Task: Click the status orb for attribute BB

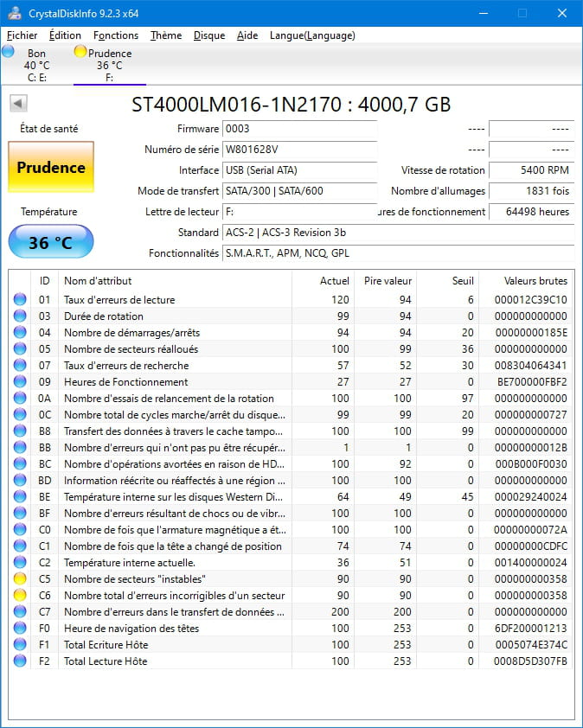Action: click(x=20, y=448)
